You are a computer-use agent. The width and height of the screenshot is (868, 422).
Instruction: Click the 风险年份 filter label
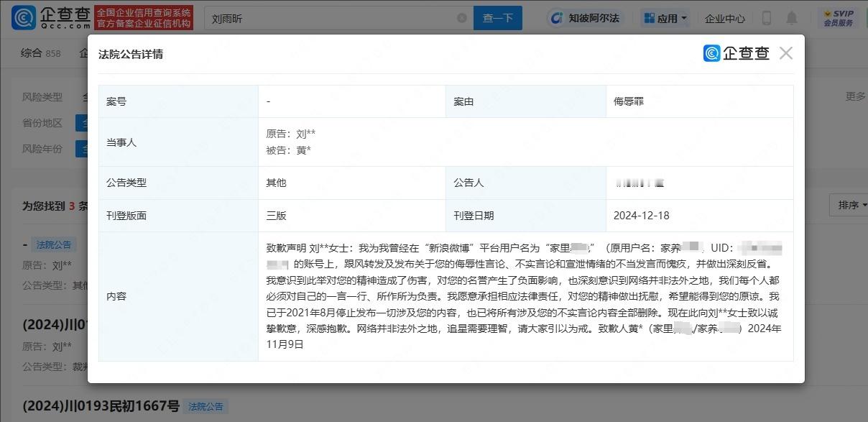(42, 150)
